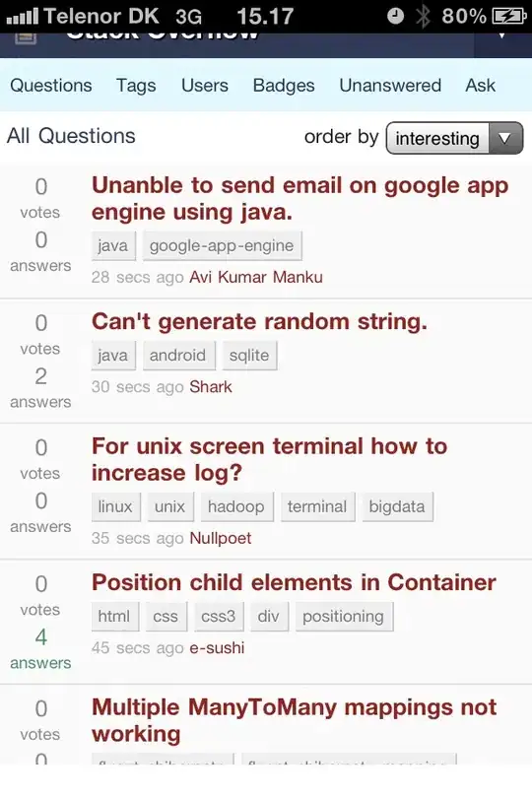View profile of user e-sushi

click(x=217, y=648)
